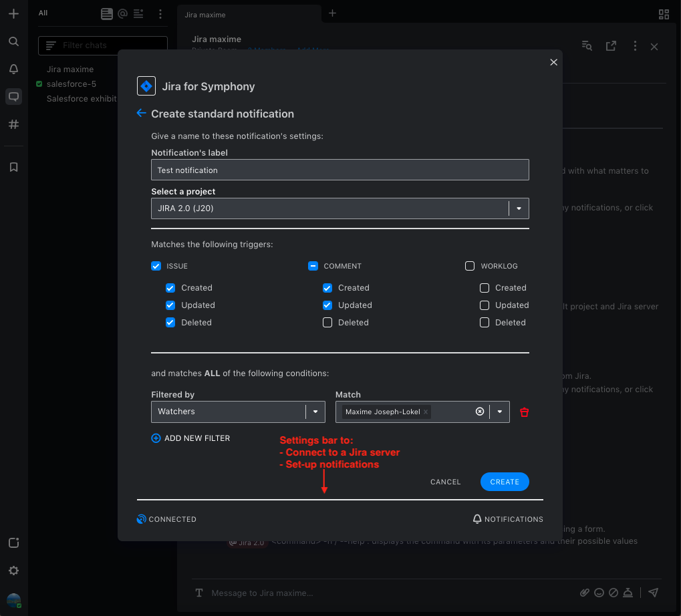
Task: Click the send message arrow
Action: point(653,593)
